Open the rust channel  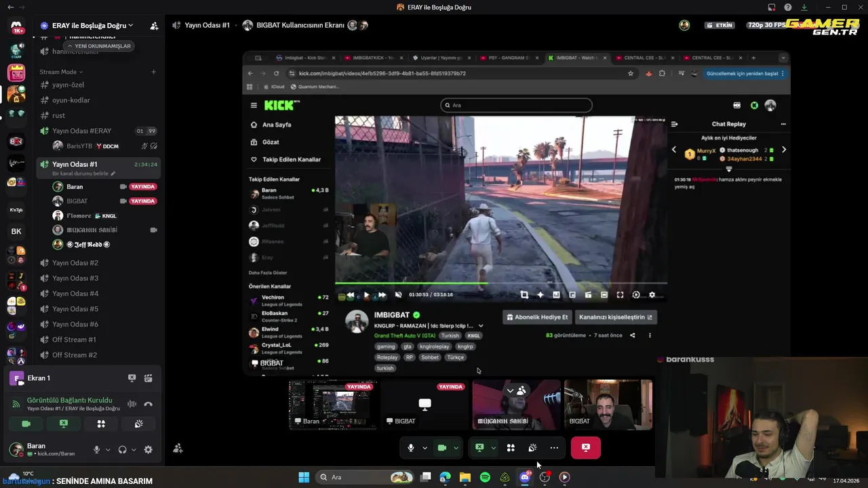click(98, 115)
